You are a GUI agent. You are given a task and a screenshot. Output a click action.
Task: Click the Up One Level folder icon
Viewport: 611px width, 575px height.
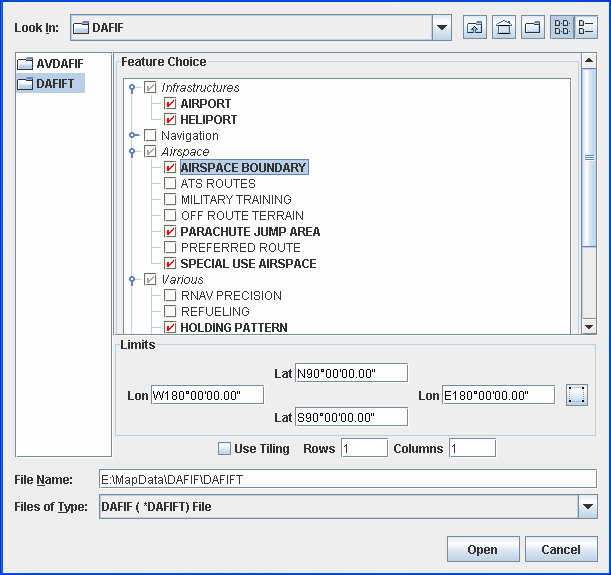[x=475, y=28]
